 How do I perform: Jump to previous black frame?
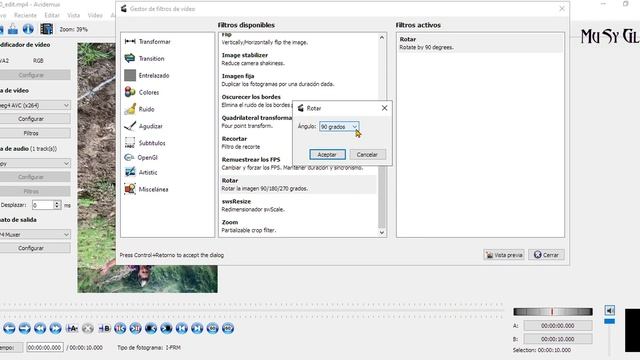151,328
